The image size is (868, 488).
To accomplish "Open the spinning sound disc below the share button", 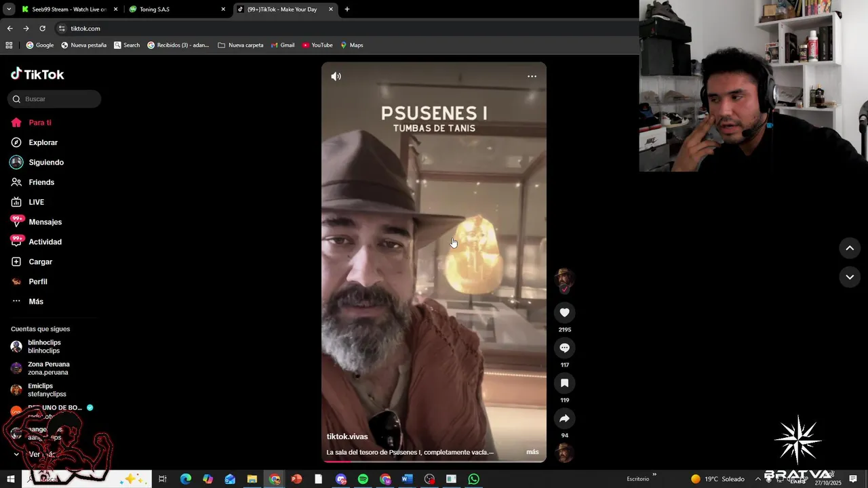I will 564,453.
